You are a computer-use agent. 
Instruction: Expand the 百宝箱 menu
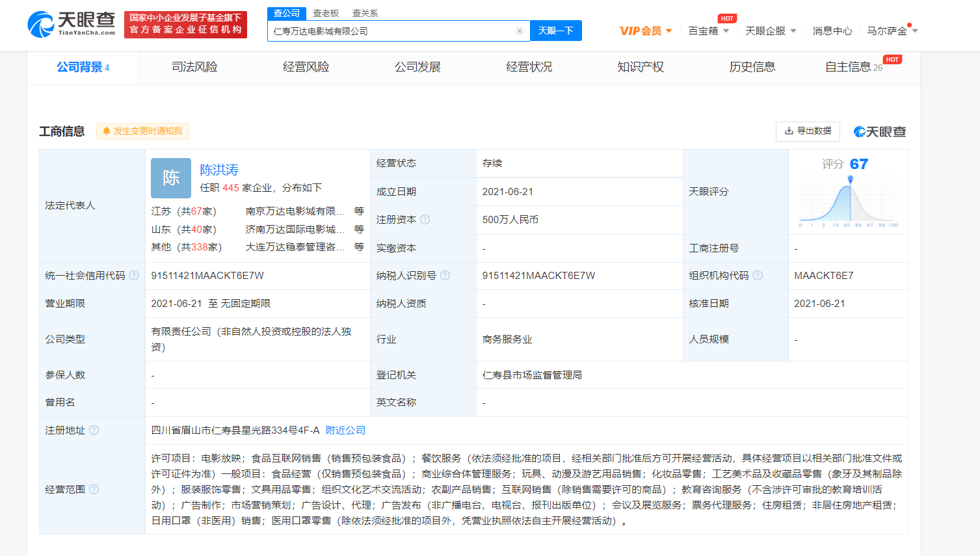pyautogui.click(x=708, y=31)
